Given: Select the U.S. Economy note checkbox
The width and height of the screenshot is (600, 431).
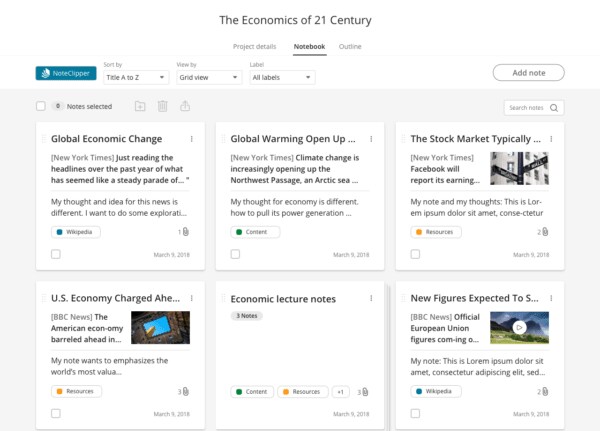Looking at the screenshot, I should coord(56,414).
